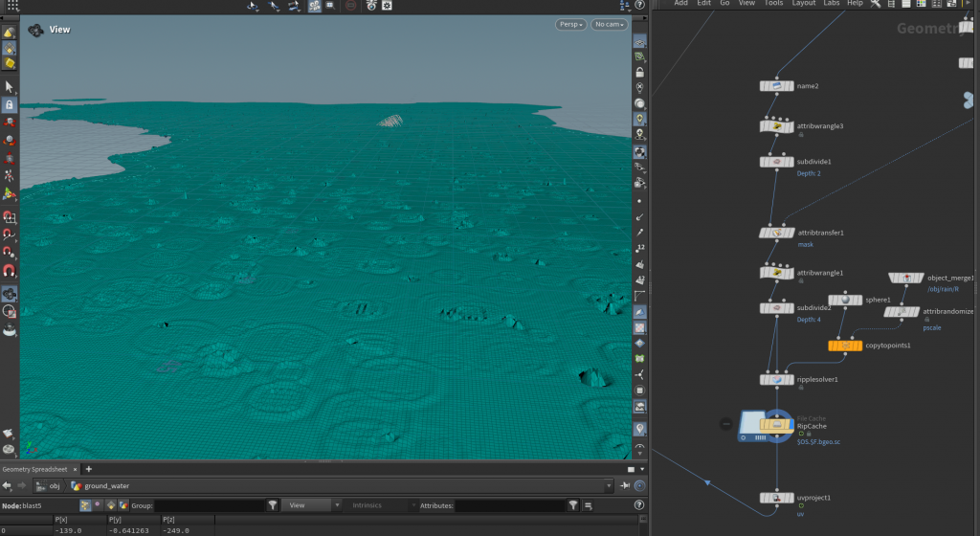Toggle the pin icon on spreadsheet path bar
The image size is (980, 536).
click(626, 485)
